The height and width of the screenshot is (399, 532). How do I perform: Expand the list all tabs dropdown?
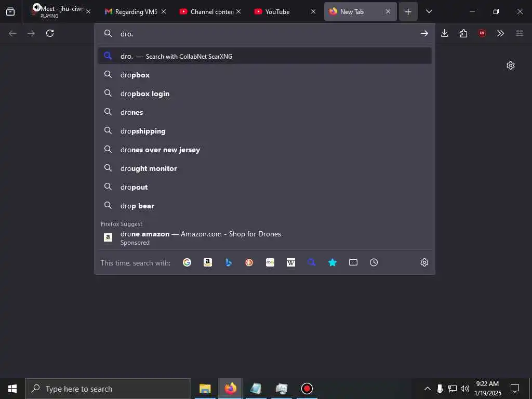(429, 11)
